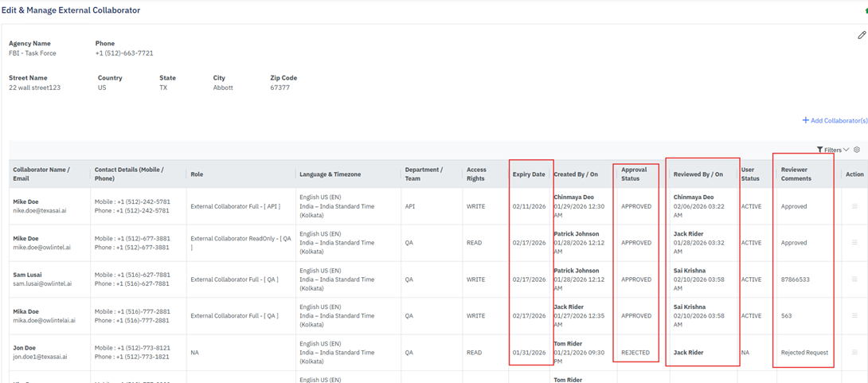The height and width of the screenshot is (383, 868).
Task: Click the Reviewer Comments column header
Action: (x=795, y=174)
